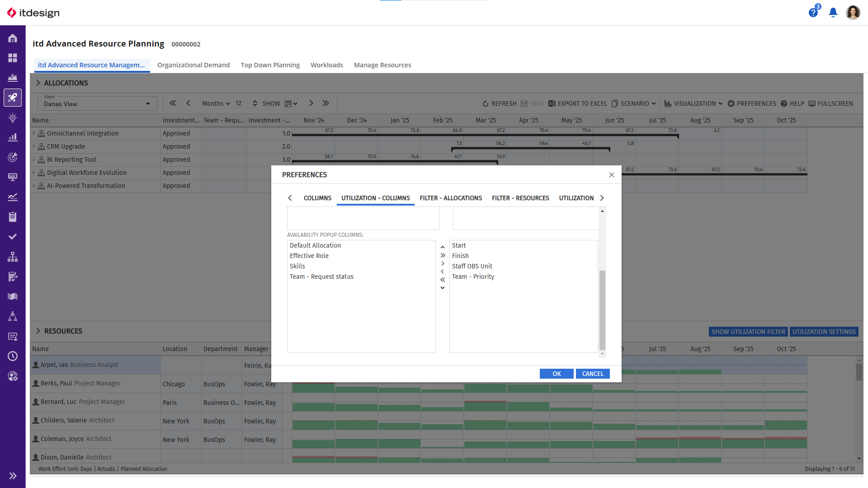The image size is (868, 488).
Task: Collapse the RESOURCES section
Action: tap(38, 331)
